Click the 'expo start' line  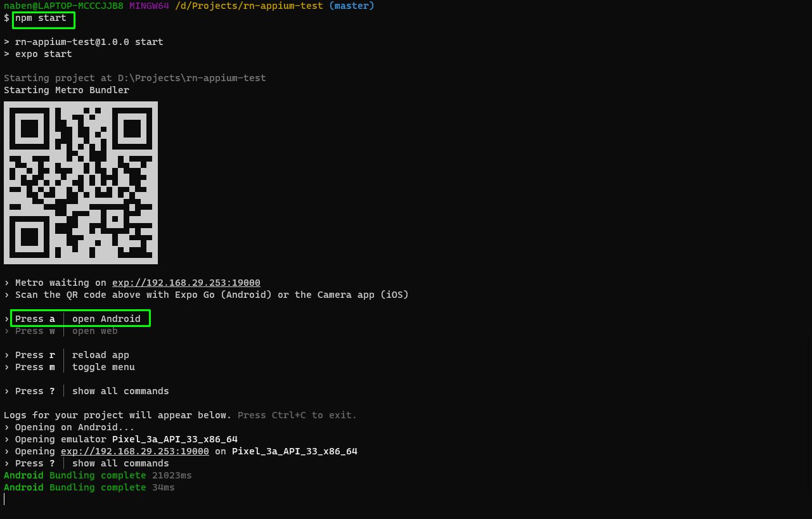click(38, 54)
